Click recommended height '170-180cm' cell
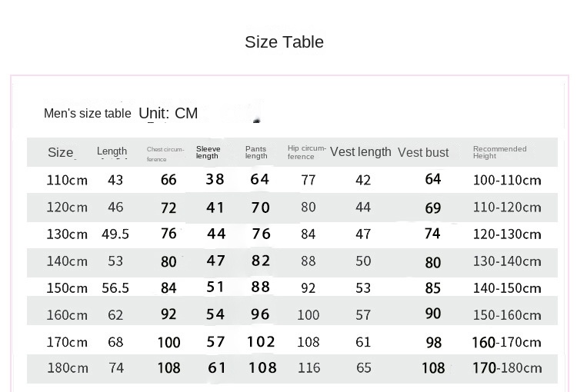Screen dimensions: 577x392 [507, 368]
